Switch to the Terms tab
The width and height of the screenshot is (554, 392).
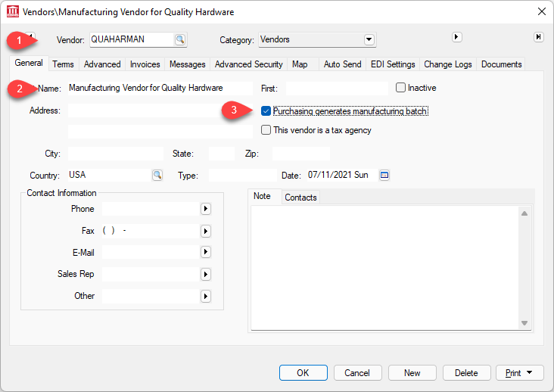[64, 64]
